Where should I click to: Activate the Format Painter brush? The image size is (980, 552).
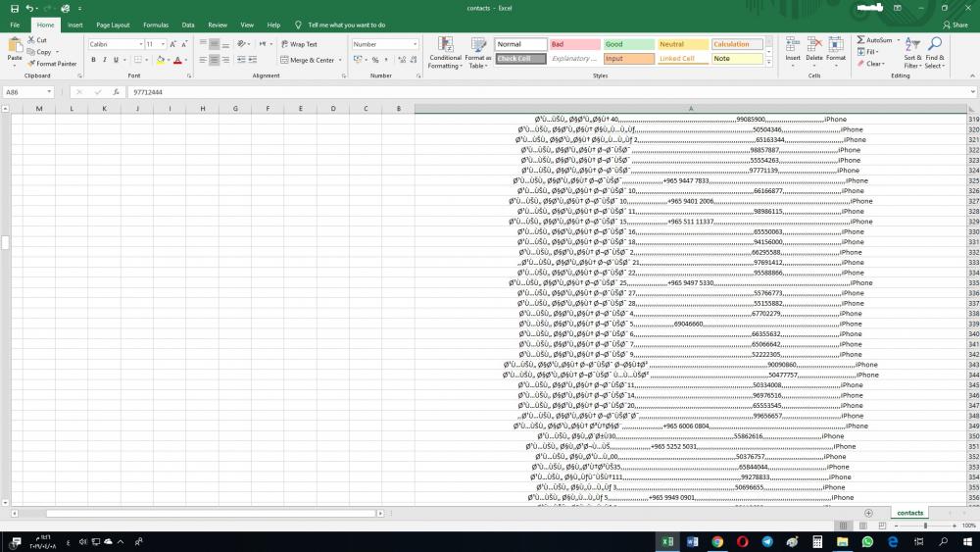click(52, 63)
